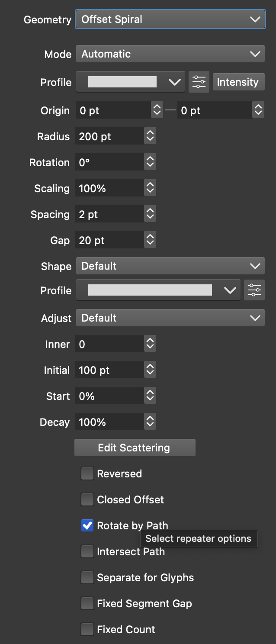Open the upper Profile curve swatch dropdown
The height and width of the screenshot is (644, 276).
tap(131, 82)
